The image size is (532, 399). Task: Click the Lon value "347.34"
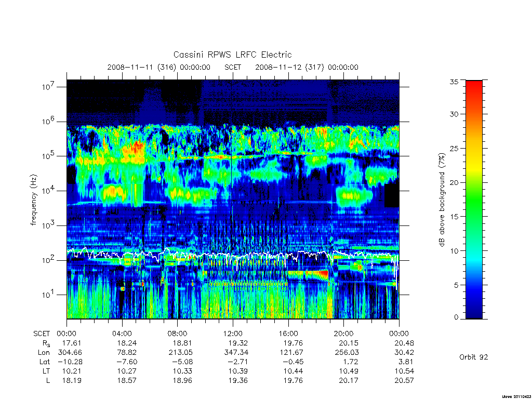point(236,352)
